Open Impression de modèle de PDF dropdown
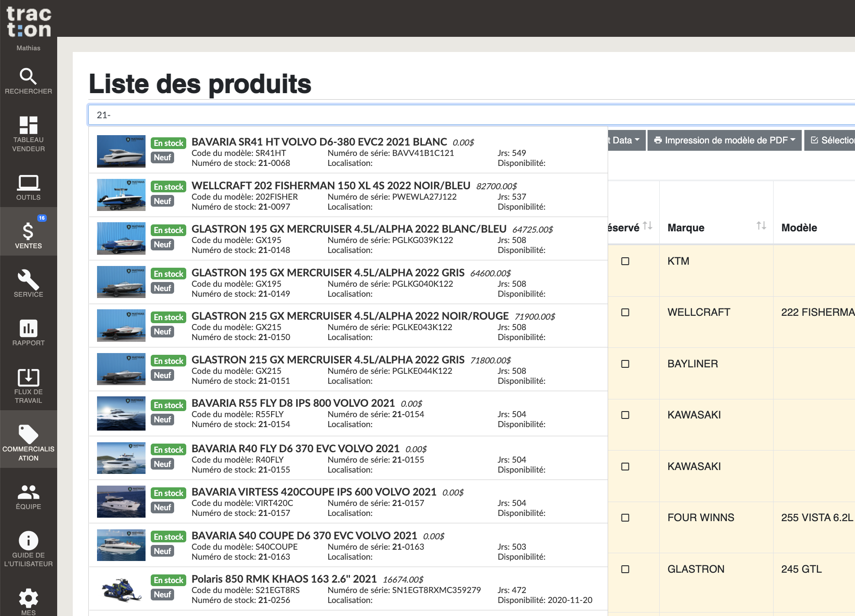The image size is (855, 616). (724, 140)
